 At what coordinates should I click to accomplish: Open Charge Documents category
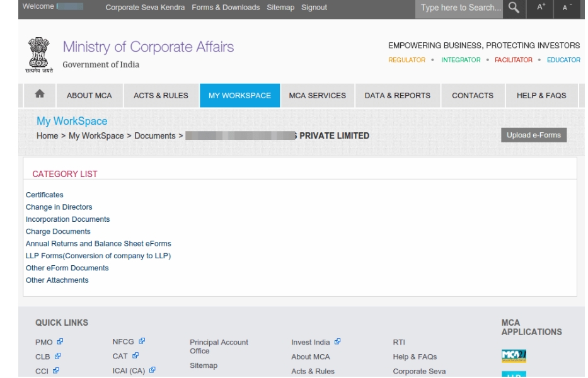point(58,231)
